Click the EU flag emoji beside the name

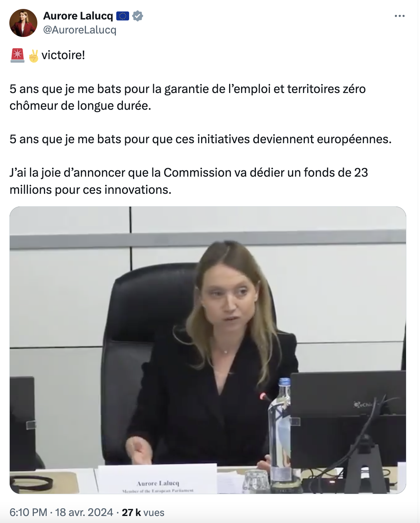(122, 16)
